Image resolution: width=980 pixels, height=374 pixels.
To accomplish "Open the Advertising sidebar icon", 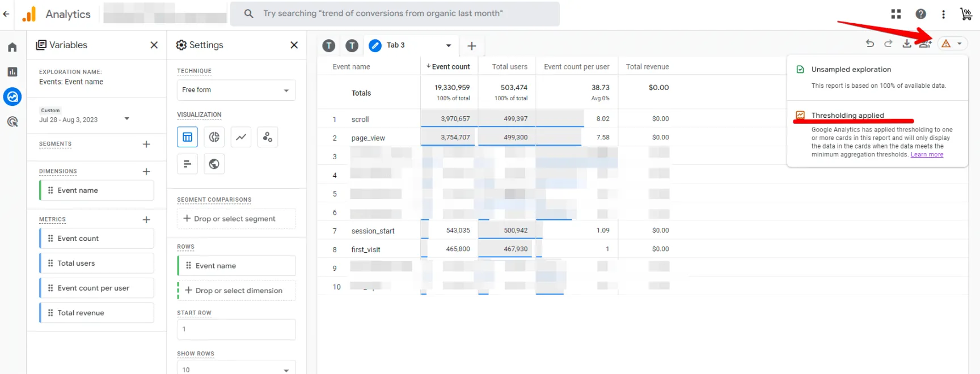I will 12,122.
